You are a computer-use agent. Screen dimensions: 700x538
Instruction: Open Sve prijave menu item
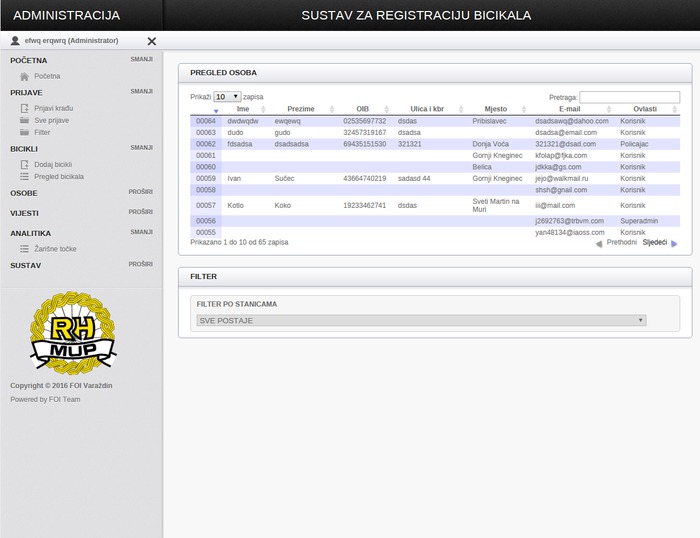pos(52,121)
